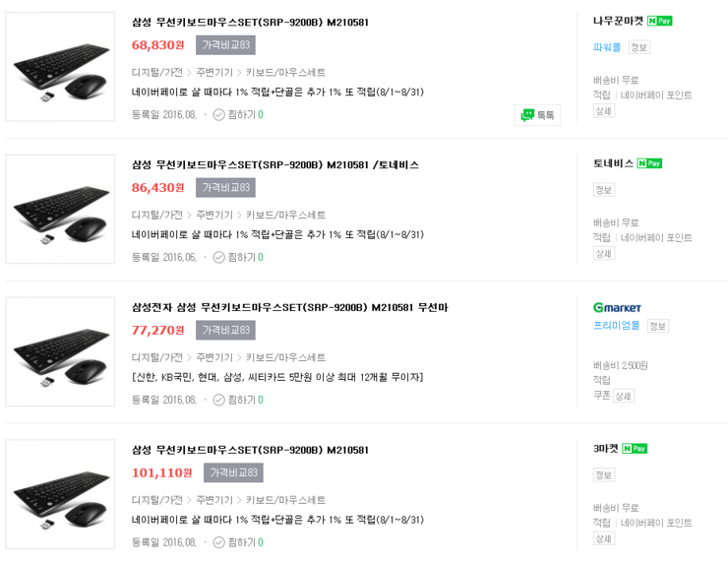728x564 pixels.
Task: Expand 상세 next to 쿠폰 for Gmarket
Action: pos(623,396)
